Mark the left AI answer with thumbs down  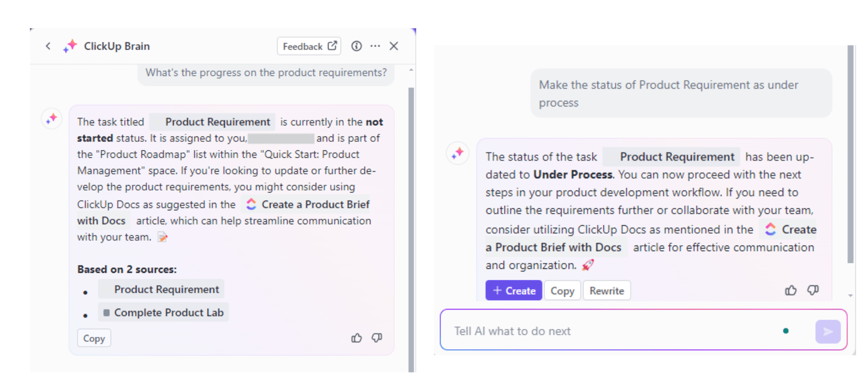tap(376, 338)
